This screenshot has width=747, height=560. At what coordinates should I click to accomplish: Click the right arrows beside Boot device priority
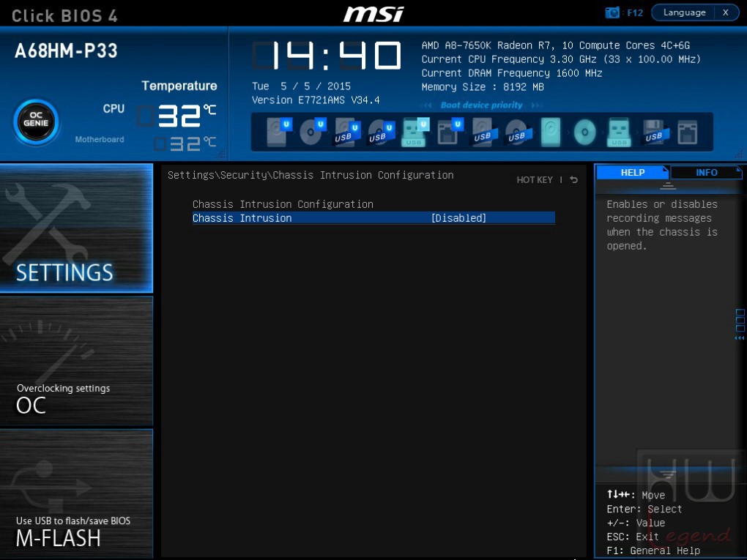(x=537, y=105)
